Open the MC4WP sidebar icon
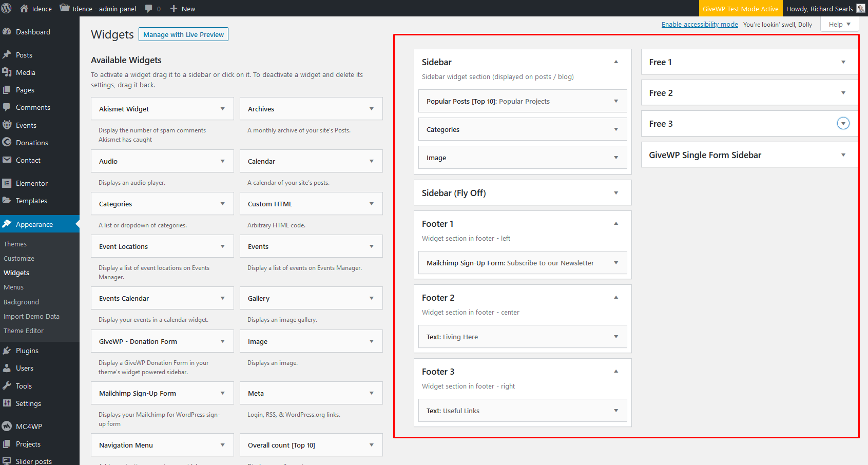The image size is (868, 465). [7, 427]
